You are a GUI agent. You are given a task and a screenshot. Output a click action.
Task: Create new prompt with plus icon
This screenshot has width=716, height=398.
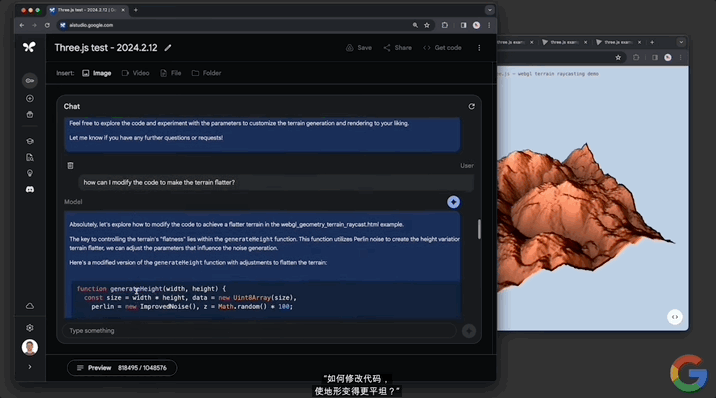(30, 99)
